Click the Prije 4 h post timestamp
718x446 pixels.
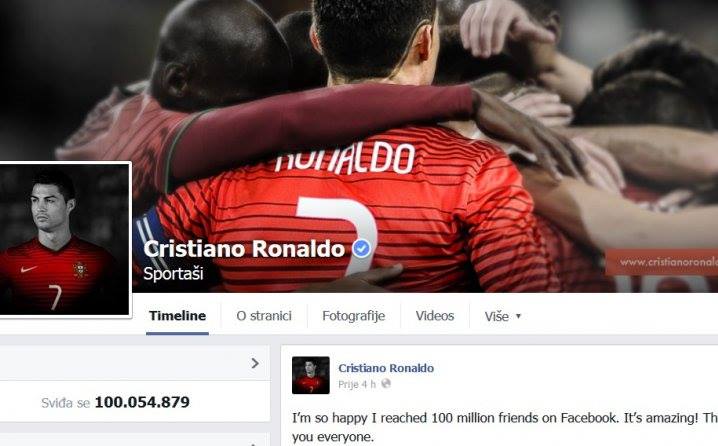[x=357, y=384]
